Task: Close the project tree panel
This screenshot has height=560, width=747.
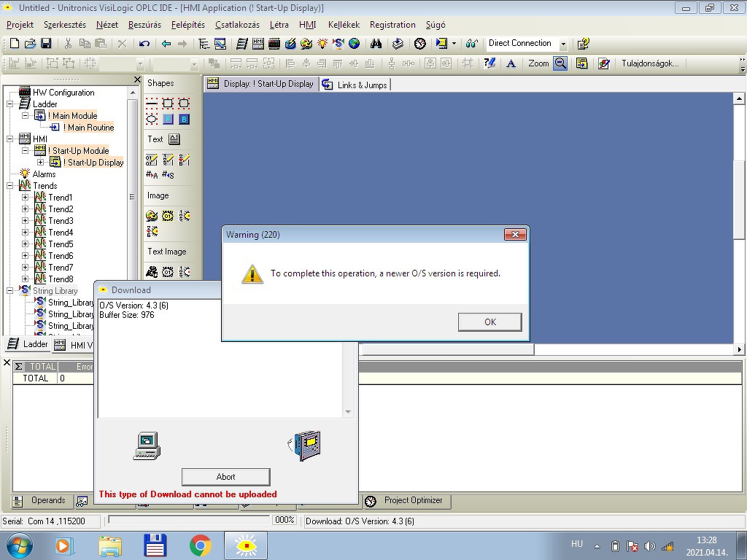Action: pos(137,79)
